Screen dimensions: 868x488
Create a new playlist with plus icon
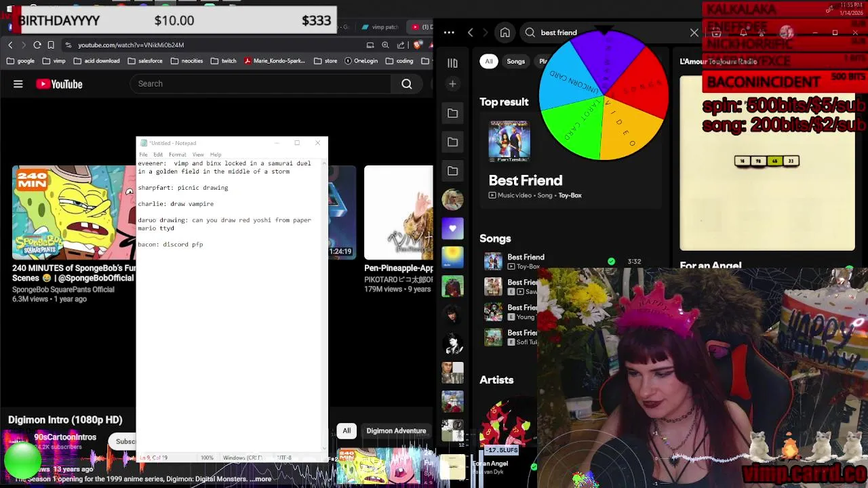pos(452,84)
